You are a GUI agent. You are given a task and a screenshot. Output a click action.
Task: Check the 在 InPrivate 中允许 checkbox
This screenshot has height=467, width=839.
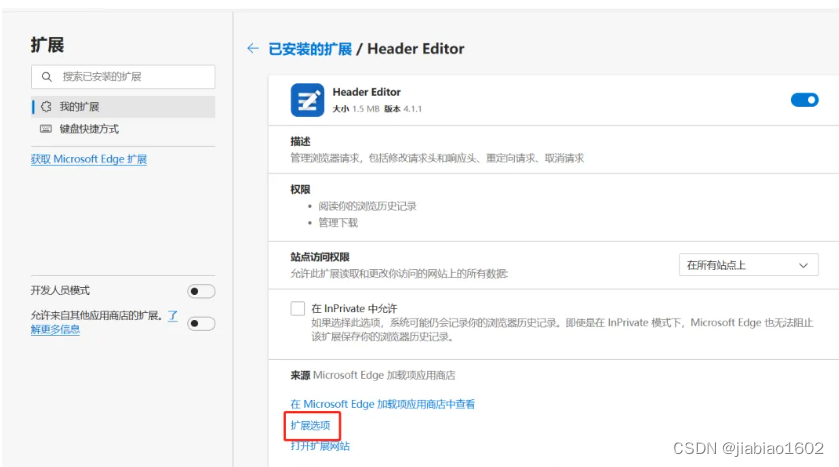point(298,308)
